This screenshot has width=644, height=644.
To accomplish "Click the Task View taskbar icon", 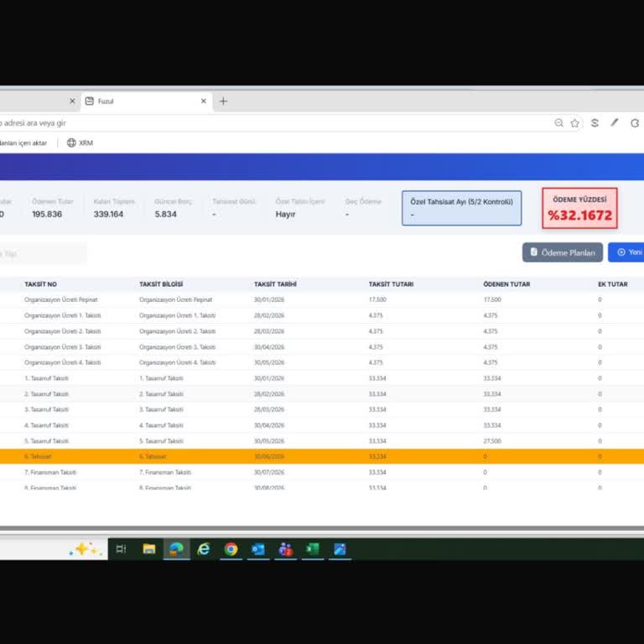I will click(121, 549).
